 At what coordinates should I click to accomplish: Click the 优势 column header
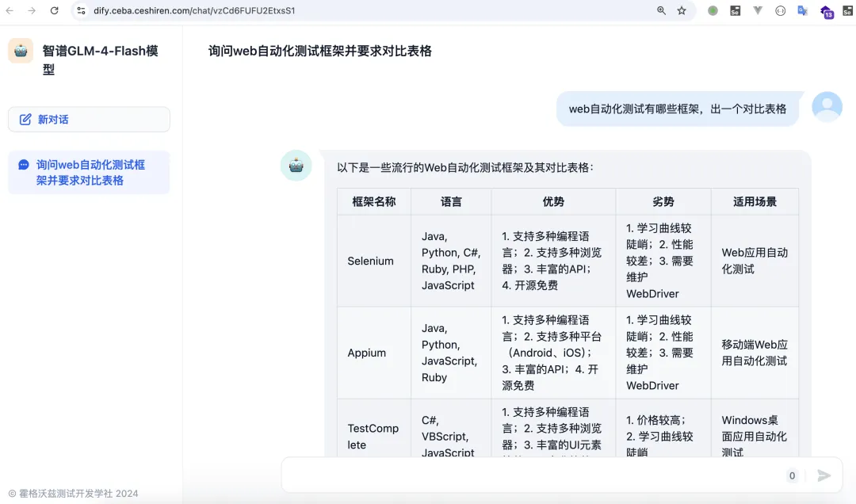pos(553,201)
